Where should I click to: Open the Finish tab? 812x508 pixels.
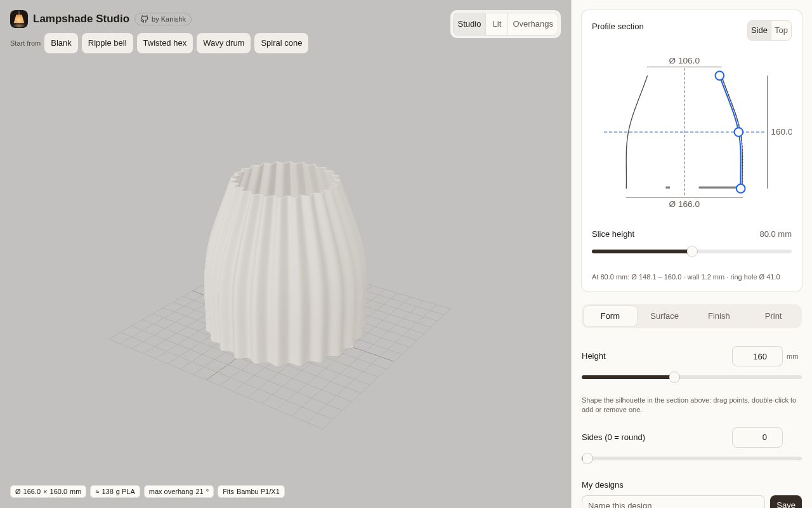[x=719, y=316]
